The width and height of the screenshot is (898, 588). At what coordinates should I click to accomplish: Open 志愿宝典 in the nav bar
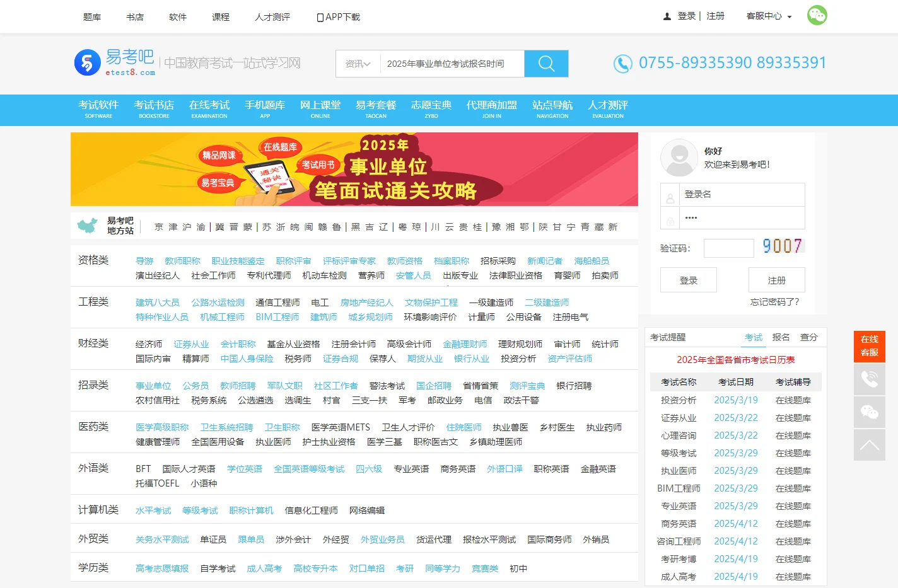(x=431, y=109)
